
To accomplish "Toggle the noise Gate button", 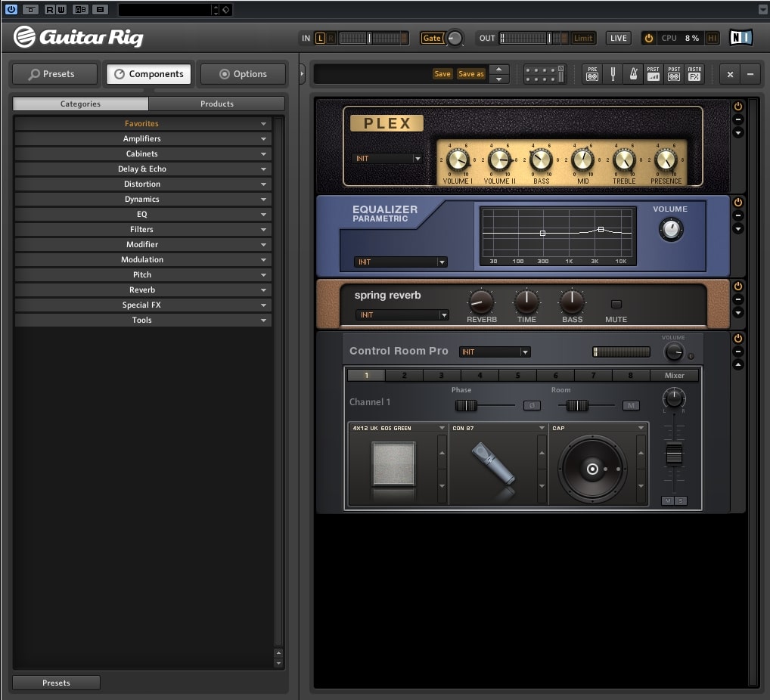I will [432, 39].
